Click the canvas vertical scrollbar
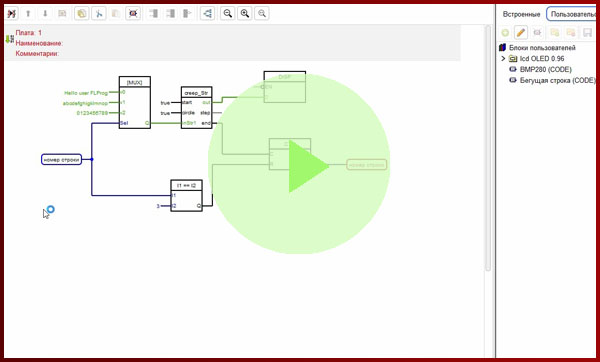600x362 pixels. [488, 148]
